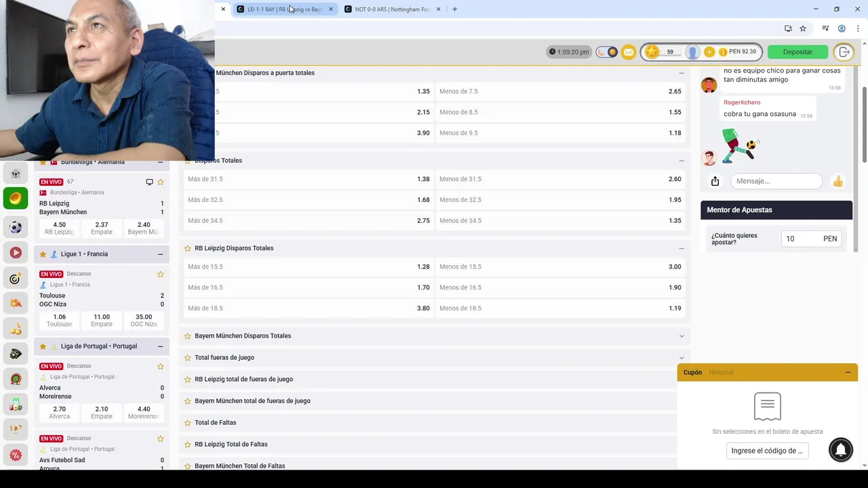Image resolution: width=868 pixels, height=488 pixels.
Task: Select the Cupón tab
Action: pos(692,372)
